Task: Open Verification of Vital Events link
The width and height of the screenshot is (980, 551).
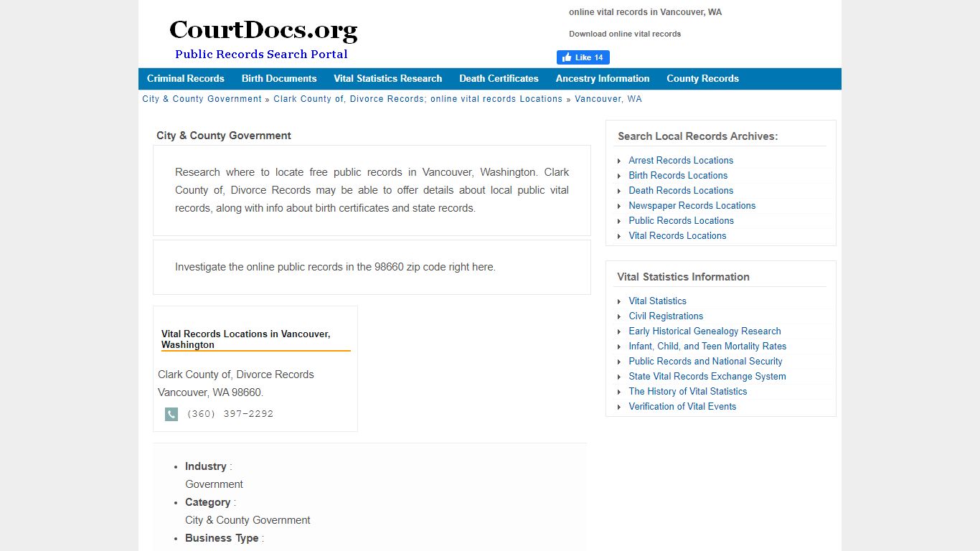Action: click(682, 407)
